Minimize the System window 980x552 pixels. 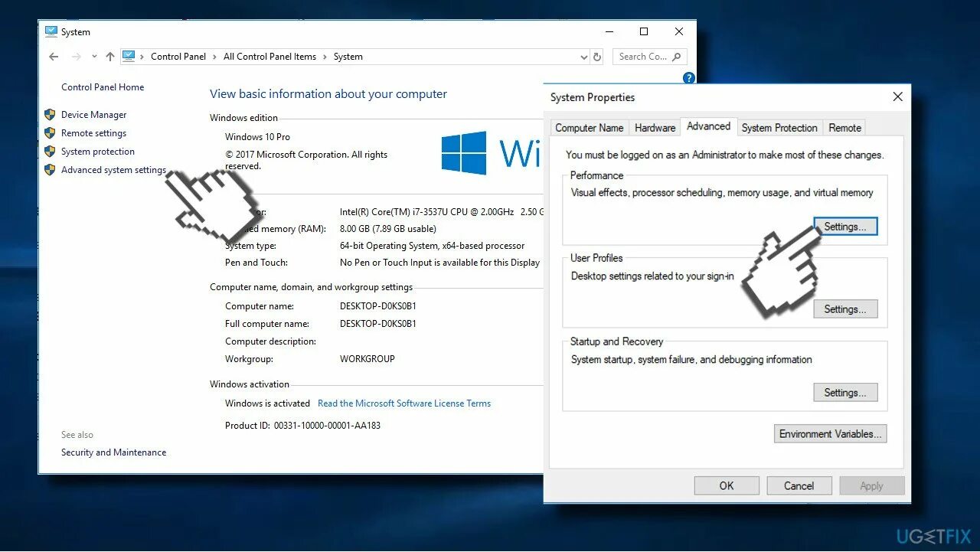point(609,31)
